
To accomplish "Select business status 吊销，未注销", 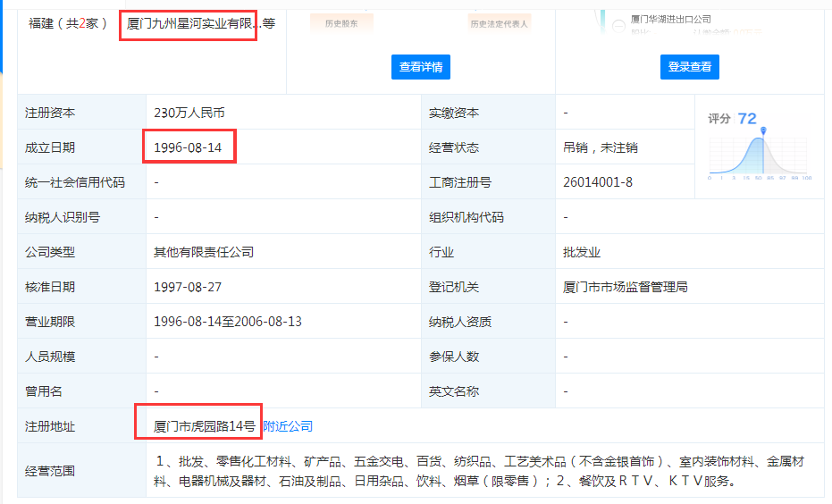I will click(x=601, y=147).
